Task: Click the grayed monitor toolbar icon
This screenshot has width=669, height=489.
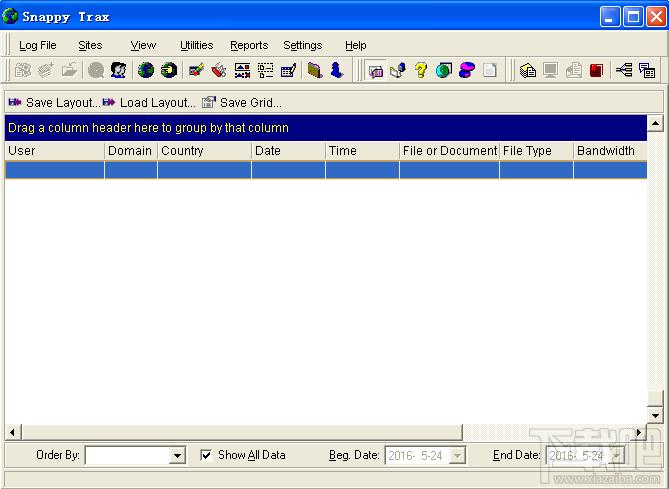Action: (x=551, y=70)
